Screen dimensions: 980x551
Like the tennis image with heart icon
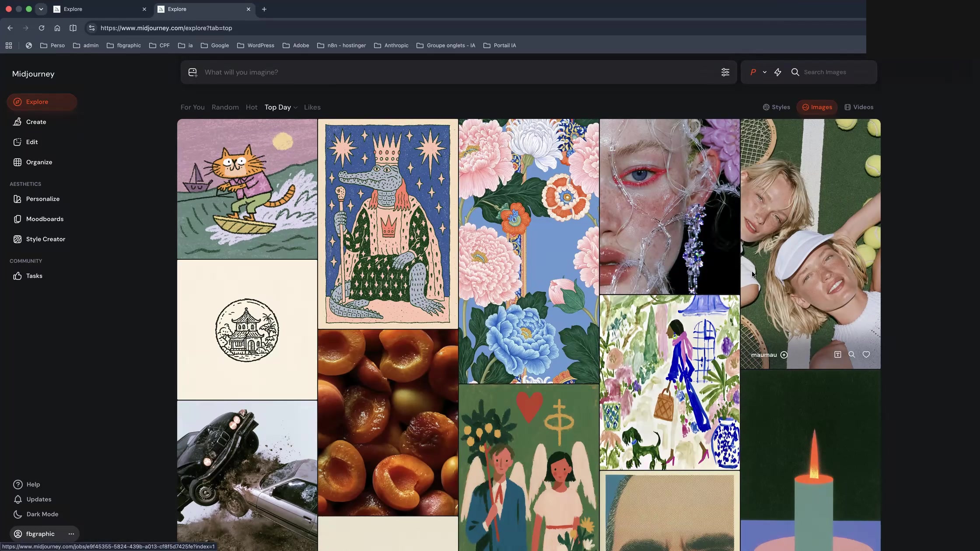(866, 355)
